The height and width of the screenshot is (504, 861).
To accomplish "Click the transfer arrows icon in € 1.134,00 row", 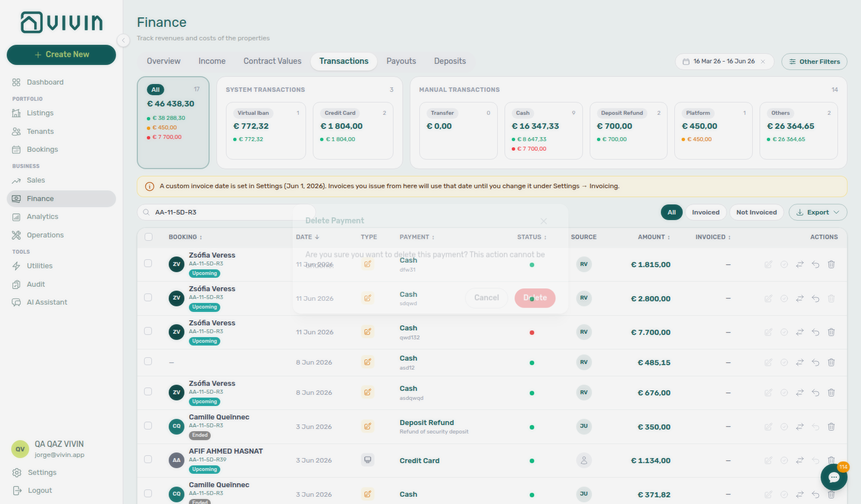I will point(800,460).
